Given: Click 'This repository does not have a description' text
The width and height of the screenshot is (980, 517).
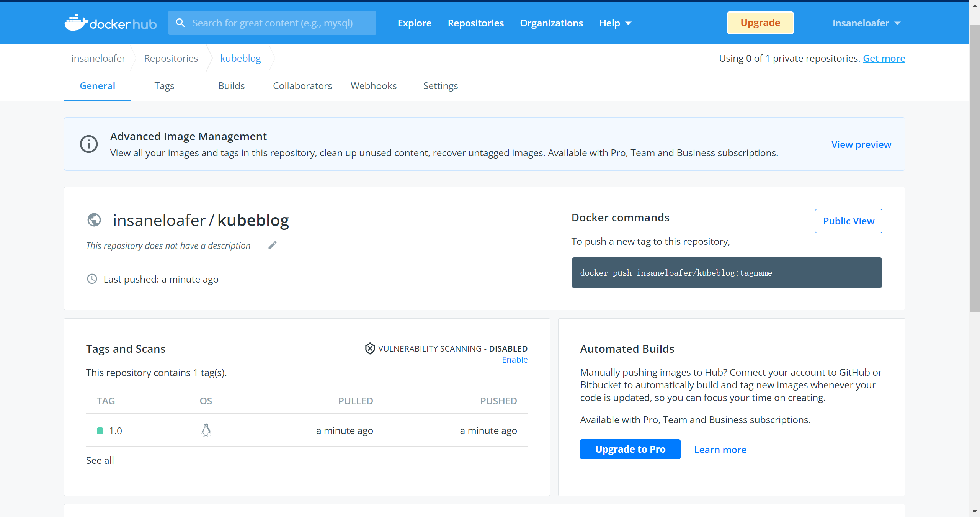Looking at the screenshot, I should 168,245.
